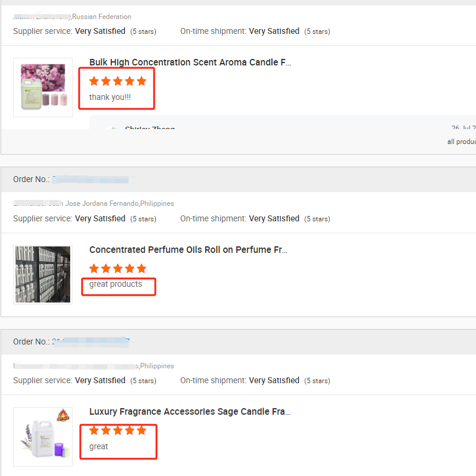Open Bulk High Concentration Scent Aroma Candle product
The width and height of the screenshot is (476, 476).
tap(190, 62)
